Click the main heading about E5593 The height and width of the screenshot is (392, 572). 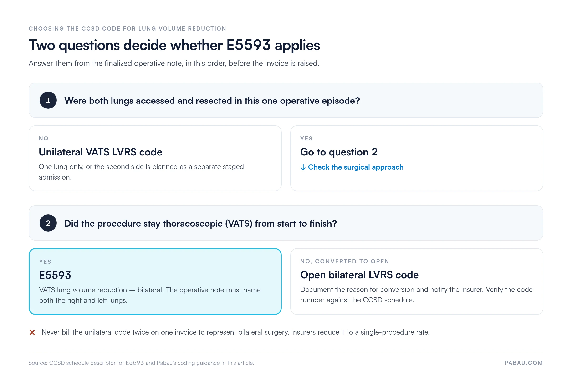click(x=174, y=45)
